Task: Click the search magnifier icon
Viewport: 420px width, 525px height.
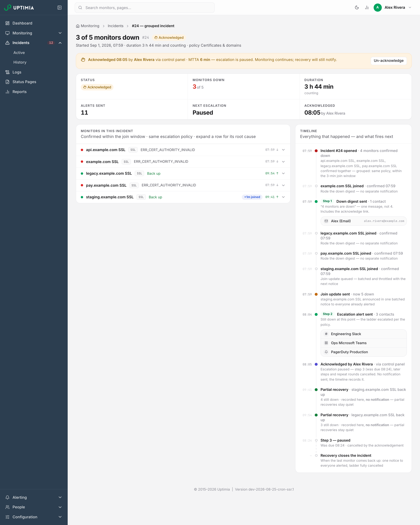Action: coord(80,8)
